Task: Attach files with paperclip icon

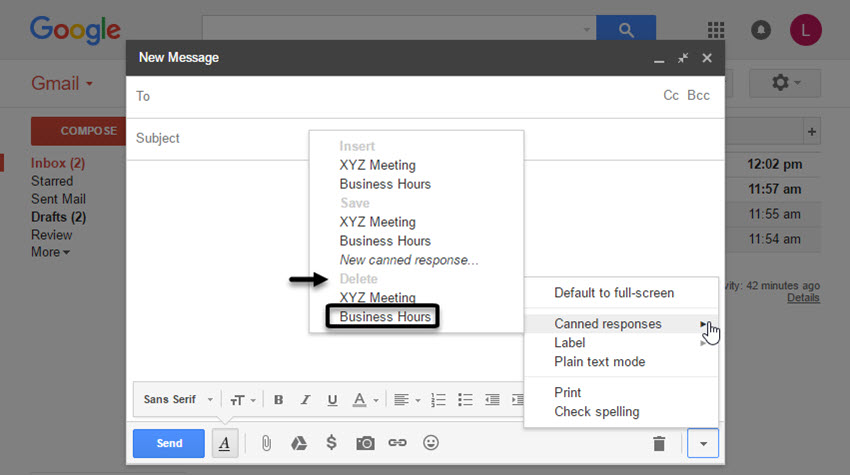Action: click(266, 443)
